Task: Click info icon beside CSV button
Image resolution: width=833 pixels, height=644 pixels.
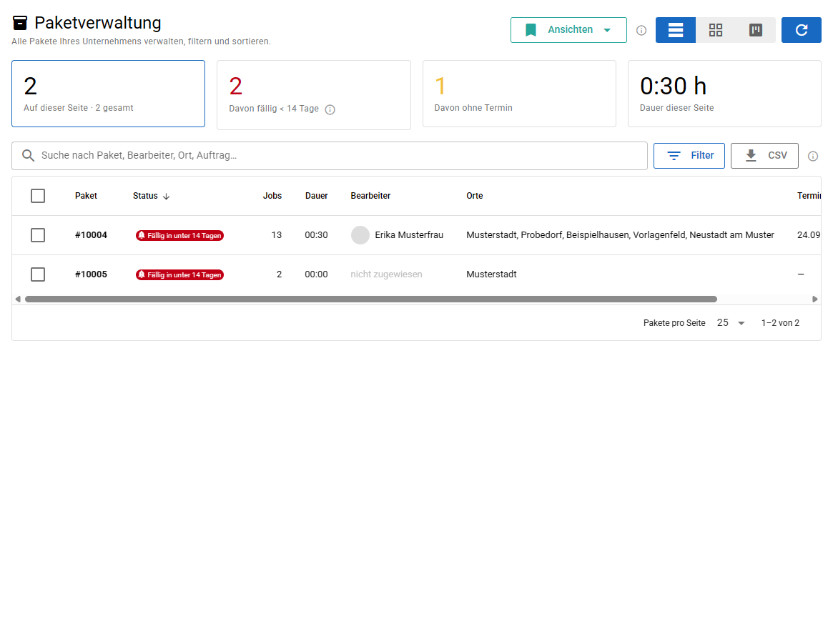Action: [x=813, y=156]
